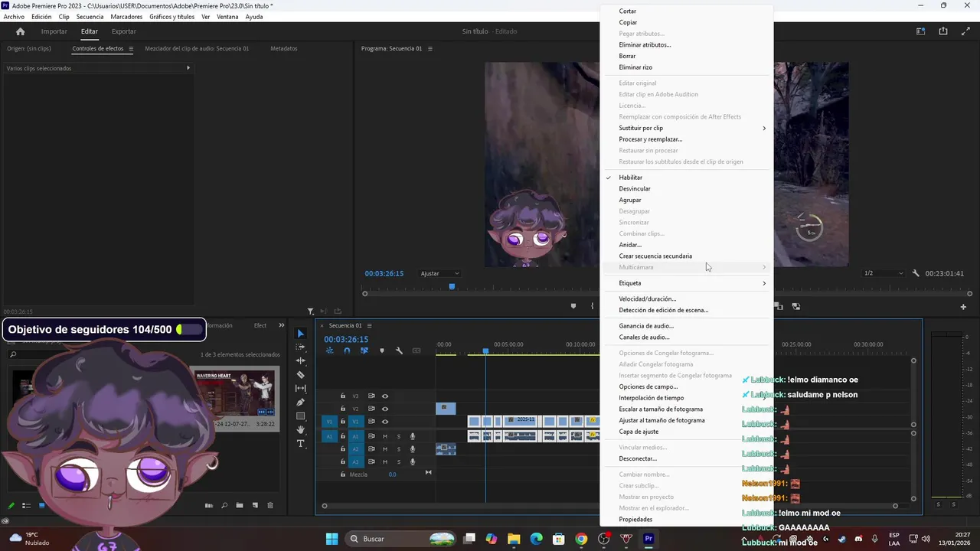Toggle V1 track output eye

[385, 422]
